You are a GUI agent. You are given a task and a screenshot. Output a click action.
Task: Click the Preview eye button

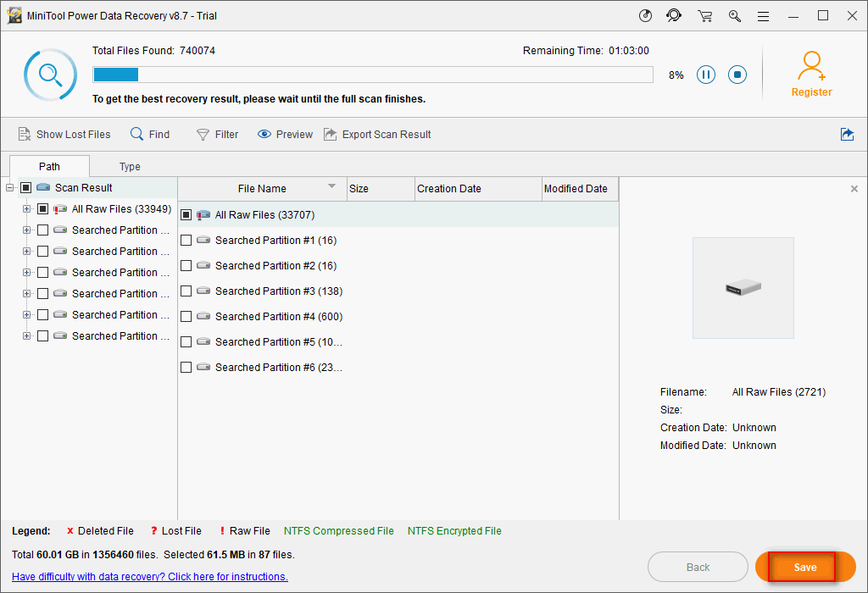[285, 135]
